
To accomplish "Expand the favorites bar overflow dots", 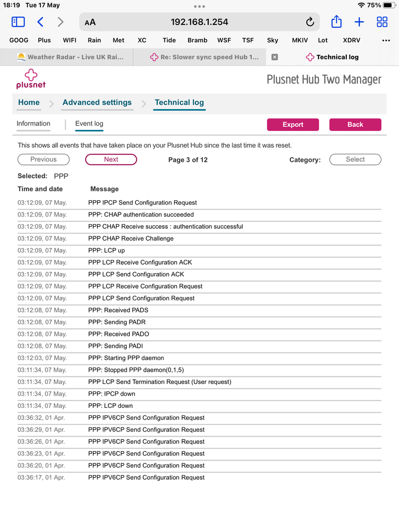I will (386, 40).
